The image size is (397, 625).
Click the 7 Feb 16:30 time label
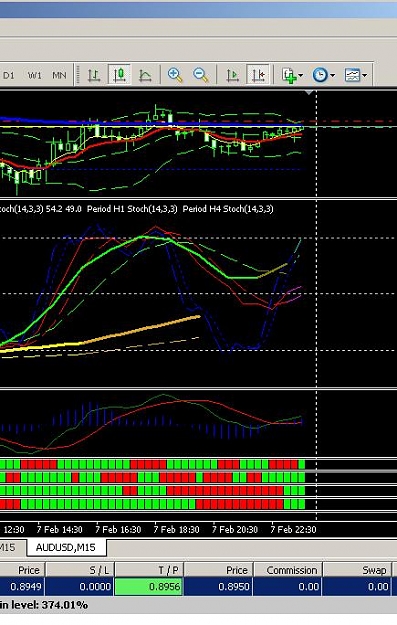click(118, 529)
